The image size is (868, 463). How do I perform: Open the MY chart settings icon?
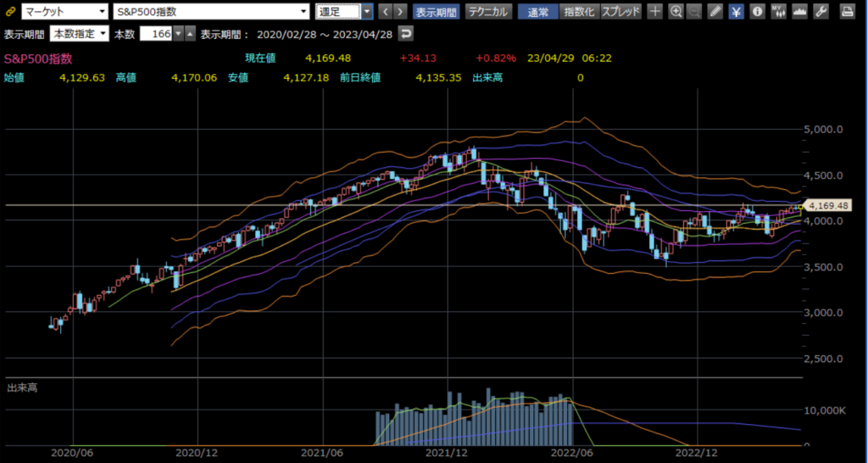coord(778,12)
